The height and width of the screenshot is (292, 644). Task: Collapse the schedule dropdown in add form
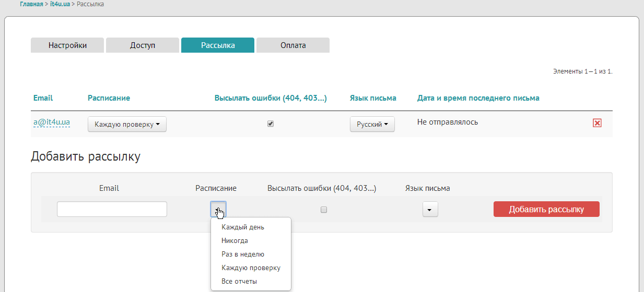[x=218, y=209]
